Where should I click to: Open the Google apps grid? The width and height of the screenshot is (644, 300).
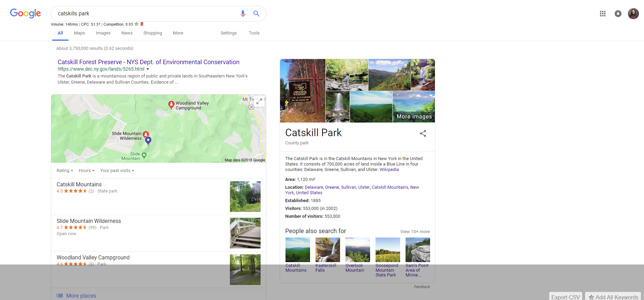(x=603, y=14)
